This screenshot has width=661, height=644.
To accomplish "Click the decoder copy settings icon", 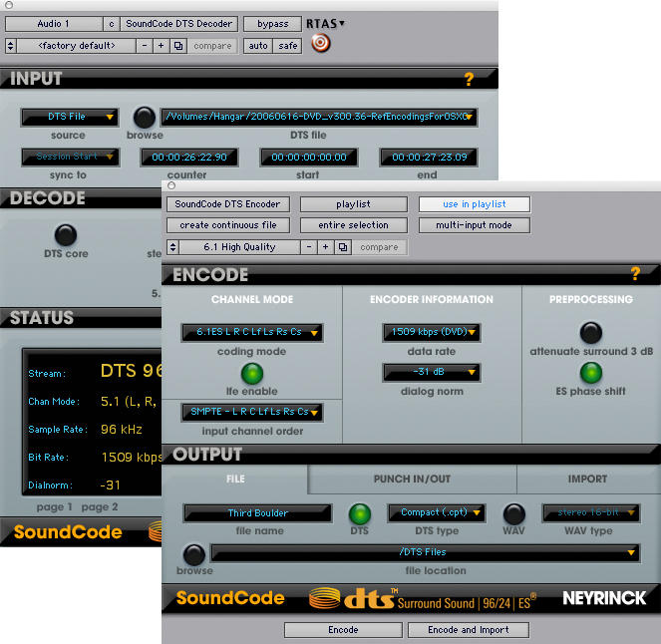I will tap(178, 46).
